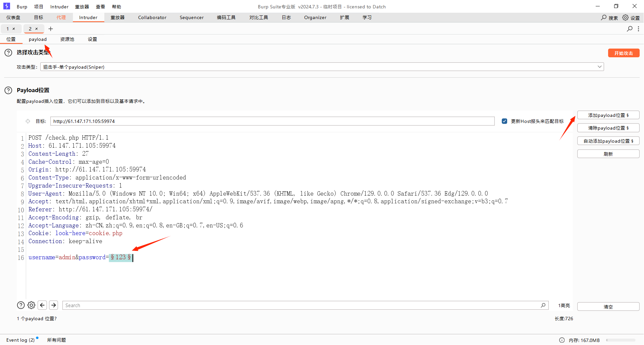This screenshot has height=345, width=644.
Task: Switch to the 目标 tab
Action: tap(39, 17)
